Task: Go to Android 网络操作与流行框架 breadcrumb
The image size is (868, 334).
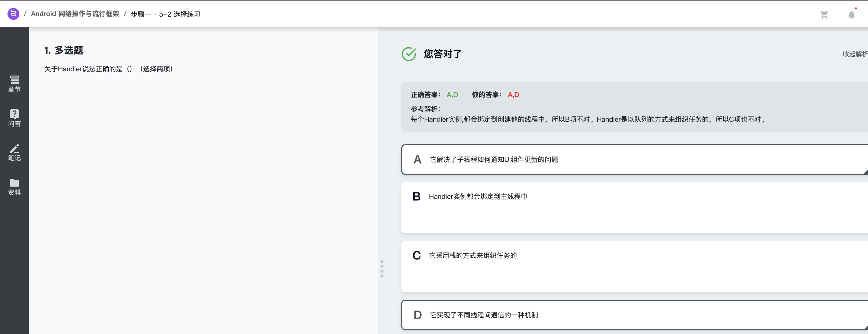Action: [75, 14]
